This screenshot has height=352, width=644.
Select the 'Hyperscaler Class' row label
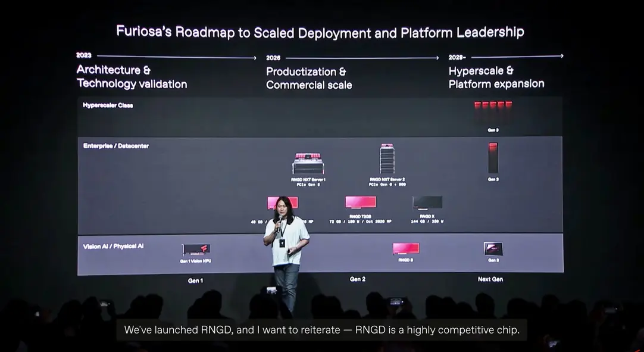click(x=108, y=105)
